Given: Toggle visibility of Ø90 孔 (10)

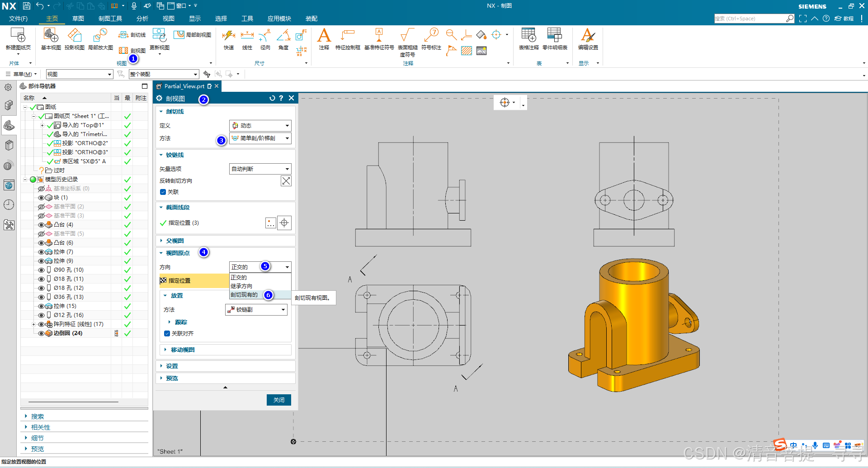Looking at the screenshot, I should pyautogui.click(x=41, y=270).
